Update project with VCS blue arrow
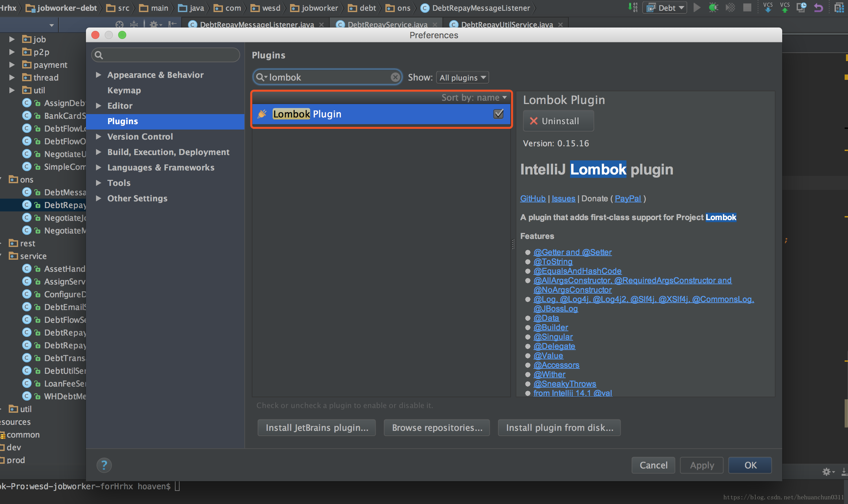The image size is (848, 504). click(x=767, y=7)
